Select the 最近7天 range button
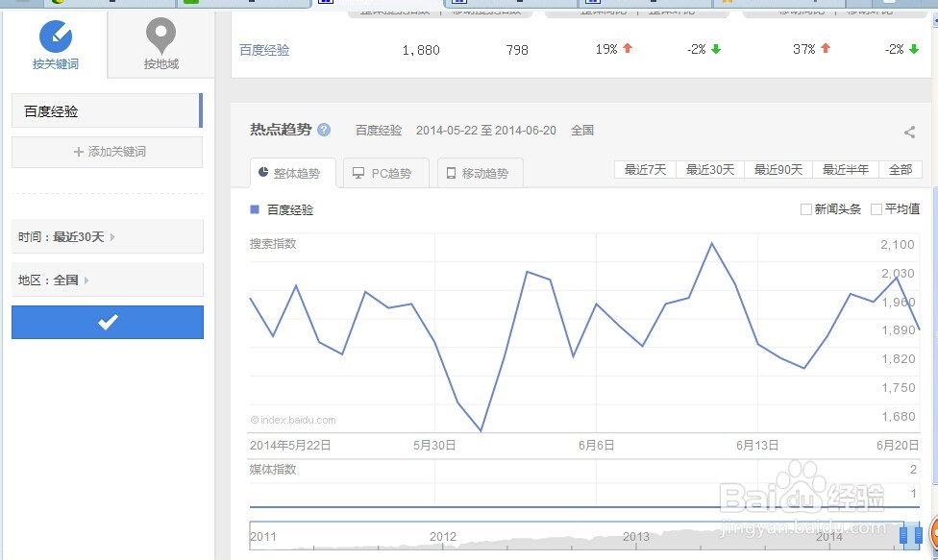Viewport: 938px width, 560px height. point(645,170)
